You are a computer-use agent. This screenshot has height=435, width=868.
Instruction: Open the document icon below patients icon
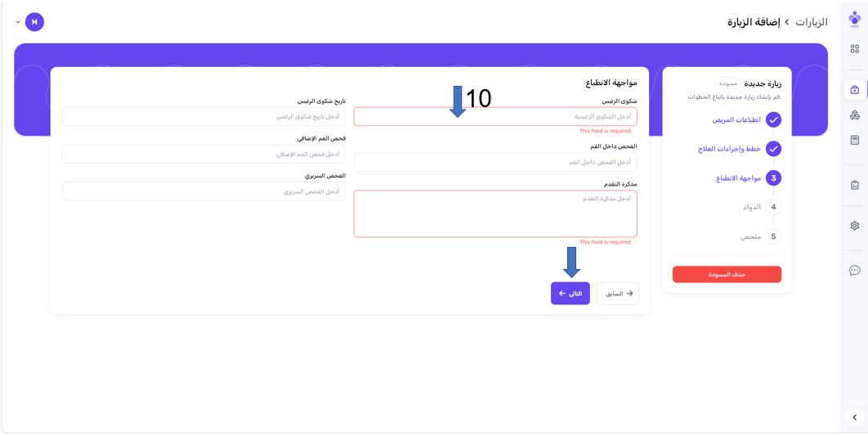click(x=854, y=141)
